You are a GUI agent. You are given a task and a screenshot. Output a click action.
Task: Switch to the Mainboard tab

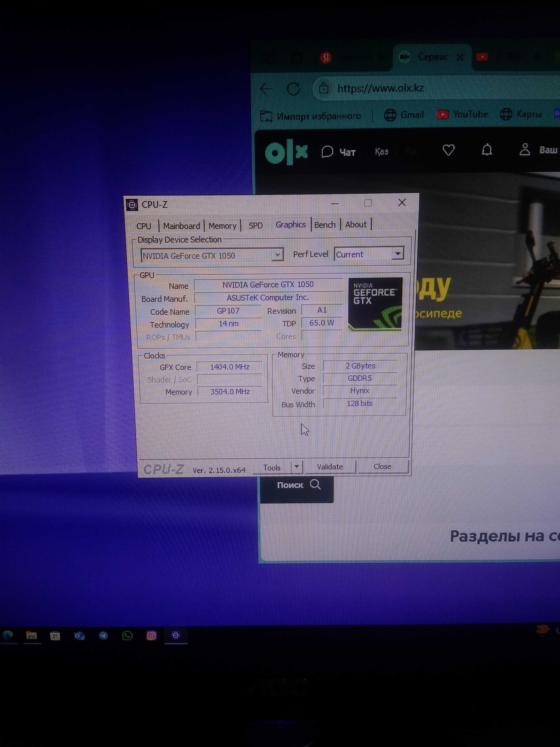pyautogui.click(x=181, y=226)
